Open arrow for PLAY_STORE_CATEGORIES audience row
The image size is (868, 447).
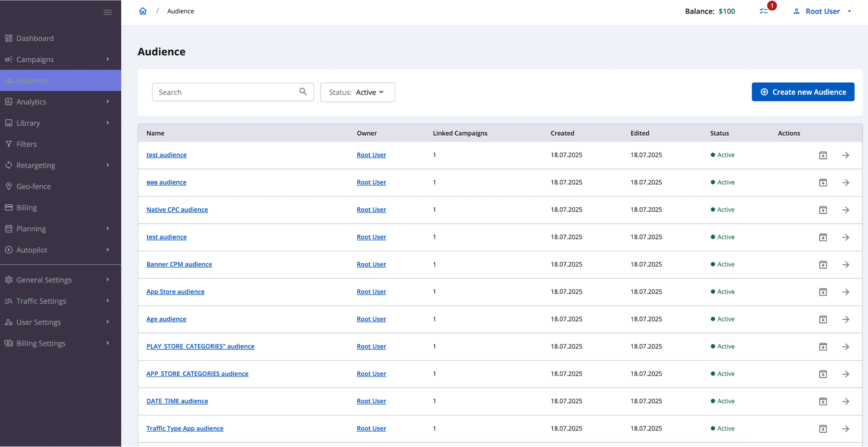coord(846,346)
